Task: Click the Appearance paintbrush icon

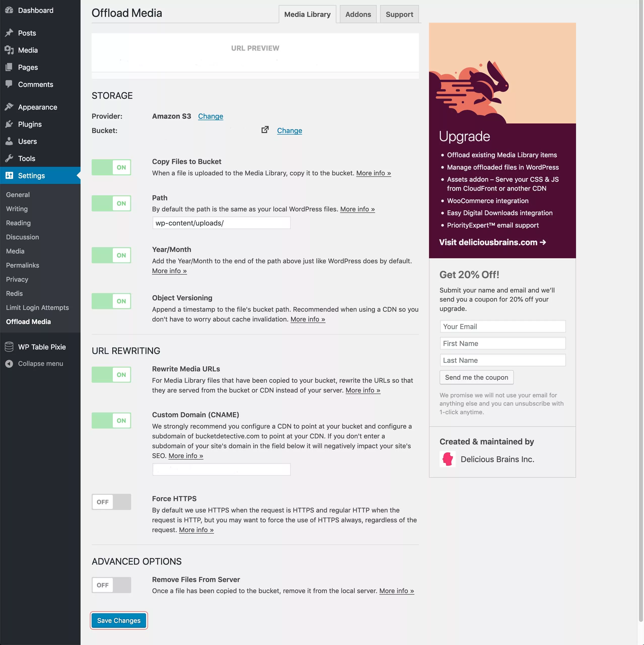Action: pos(9,107)
